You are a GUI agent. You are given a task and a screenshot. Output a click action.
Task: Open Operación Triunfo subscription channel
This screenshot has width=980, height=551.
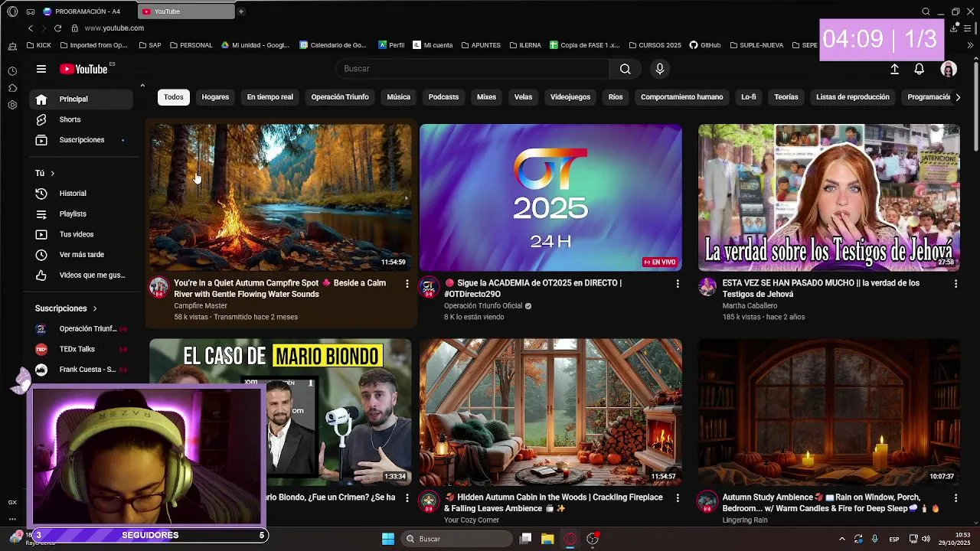pyautogui.click(x=82, y=329)
